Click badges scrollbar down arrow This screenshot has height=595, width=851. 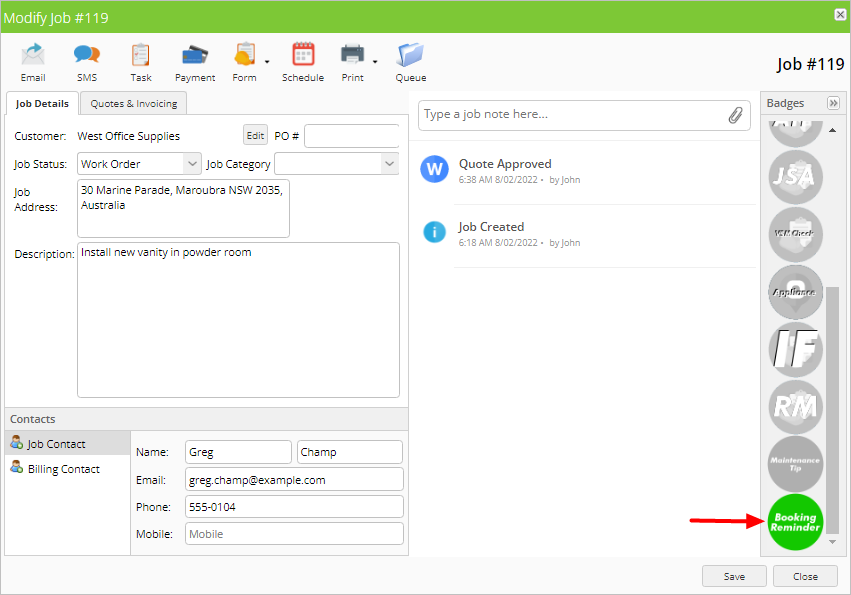click(x=833, y=542)
